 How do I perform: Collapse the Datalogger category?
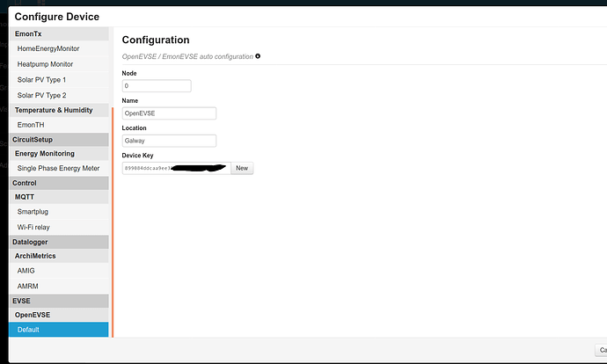[59, 242]
